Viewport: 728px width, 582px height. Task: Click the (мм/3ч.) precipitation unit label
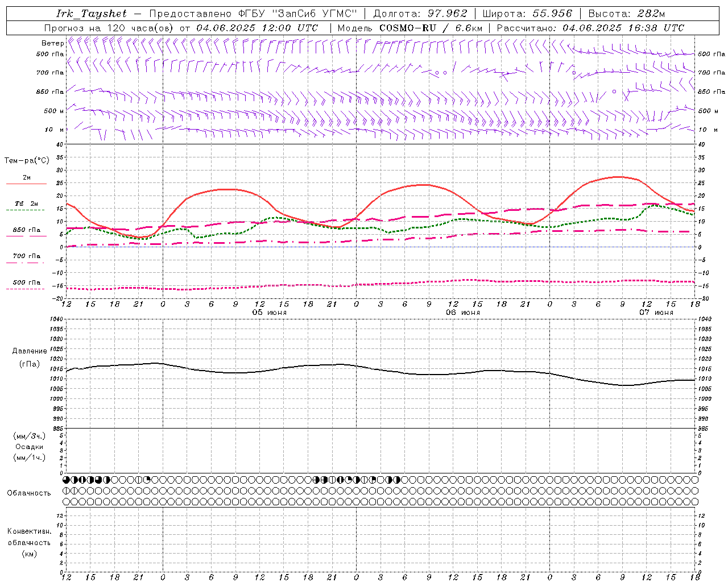pos(30,436)
